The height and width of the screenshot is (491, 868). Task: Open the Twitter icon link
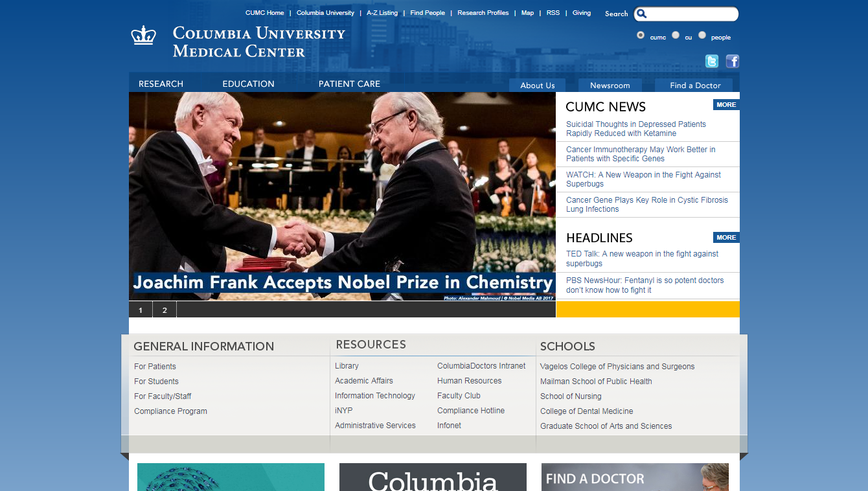coord(712,62)
